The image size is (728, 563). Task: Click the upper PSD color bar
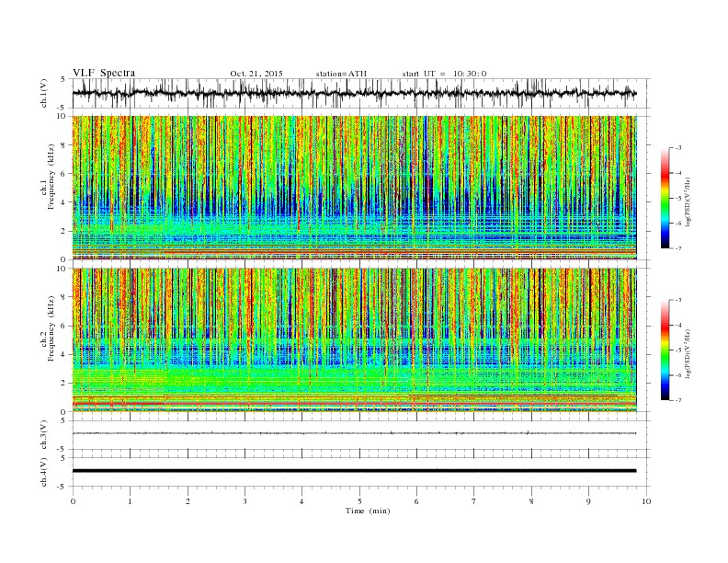click(x=665, y=198)
